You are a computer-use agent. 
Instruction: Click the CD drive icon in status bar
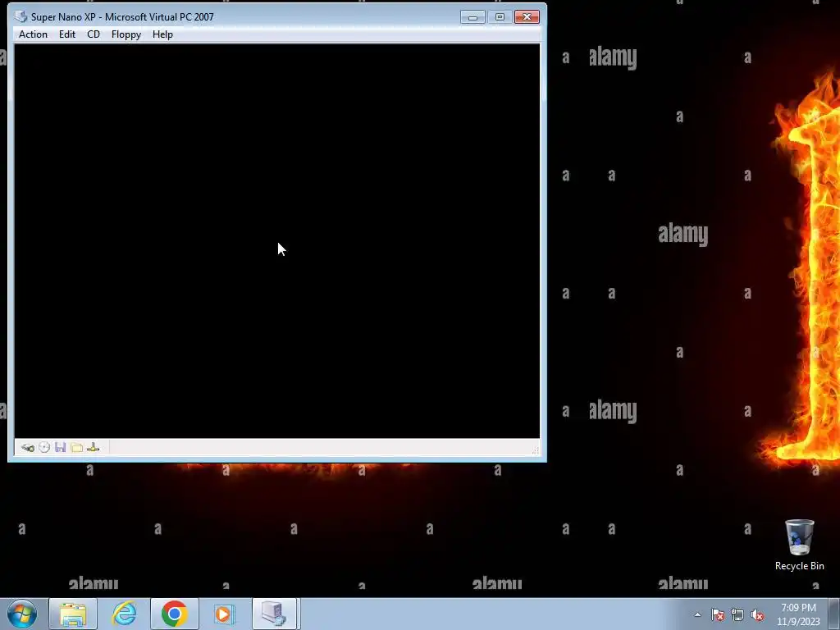coord(44,447)
